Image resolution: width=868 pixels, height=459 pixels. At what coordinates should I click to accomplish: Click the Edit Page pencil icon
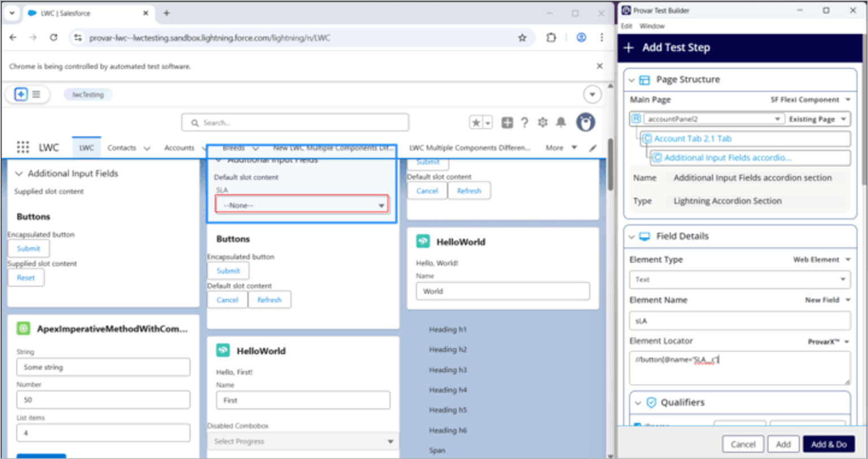592,148
